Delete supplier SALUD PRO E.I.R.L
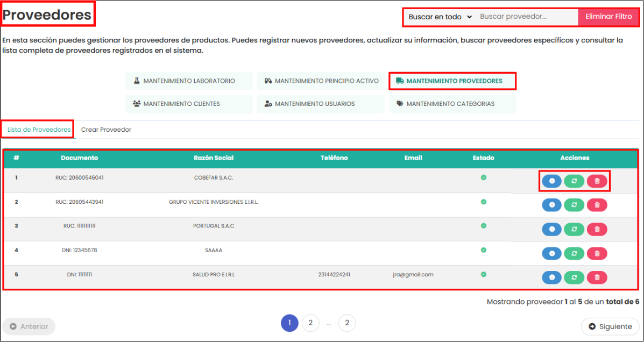This screenshot has width=644, height=342. point(597,277)
